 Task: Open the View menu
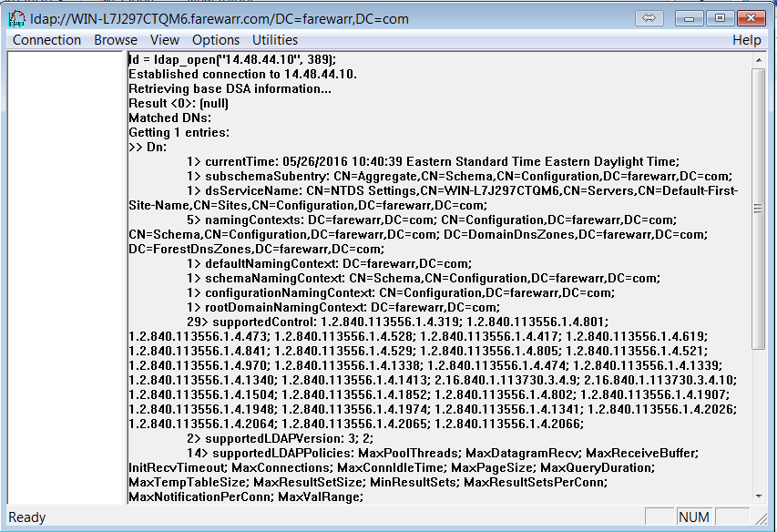tap(165, 40)
